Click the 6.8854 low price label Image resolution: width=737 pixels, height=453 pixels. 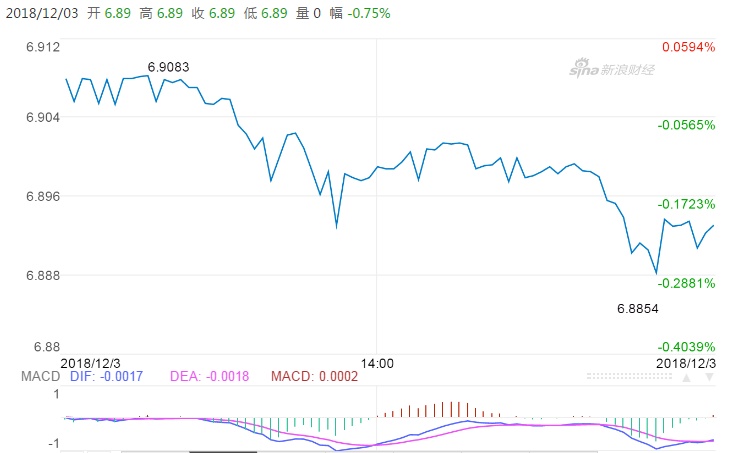pyautogui.click(x=637, y=309)
